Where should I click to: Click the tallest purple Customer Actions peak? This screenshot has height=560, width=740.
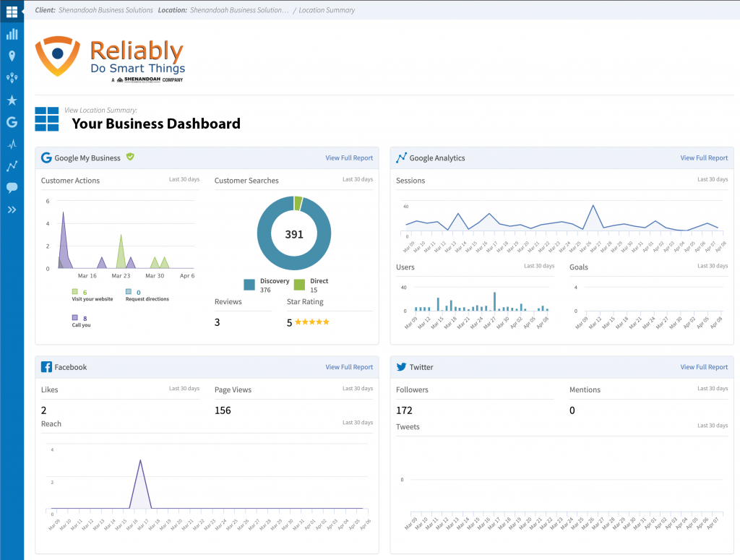coord(64,212)
